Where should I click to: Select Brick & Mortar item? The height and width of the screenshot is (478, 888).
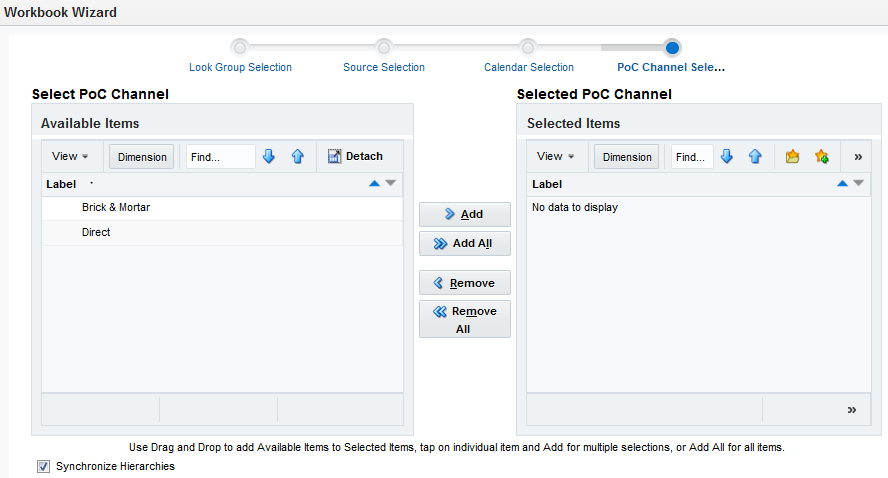[116, 207]
